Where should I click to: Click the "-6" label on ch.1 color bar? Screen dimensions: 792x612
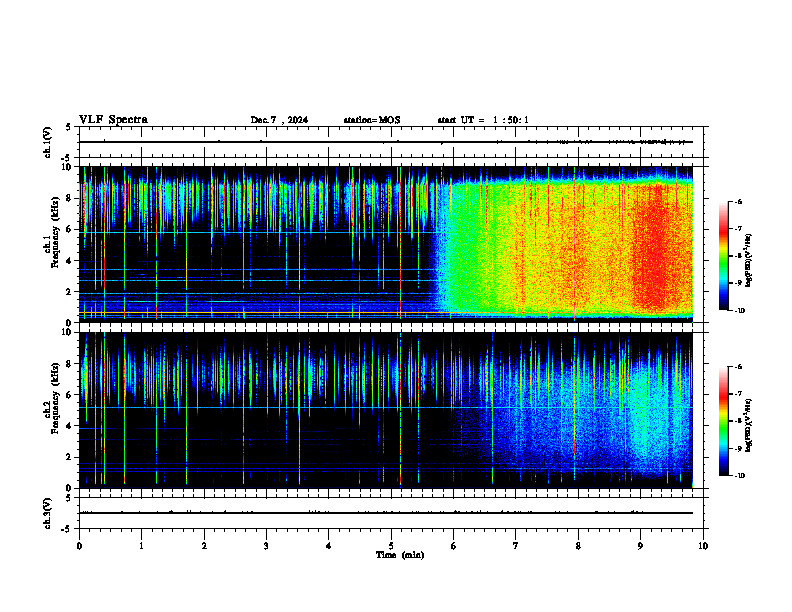738,202
